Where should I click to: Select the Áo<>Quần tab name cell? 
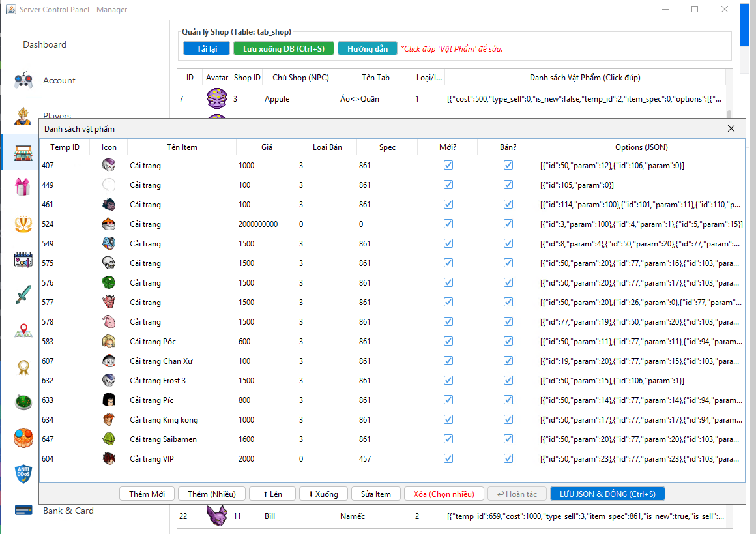tap(375, 99)
